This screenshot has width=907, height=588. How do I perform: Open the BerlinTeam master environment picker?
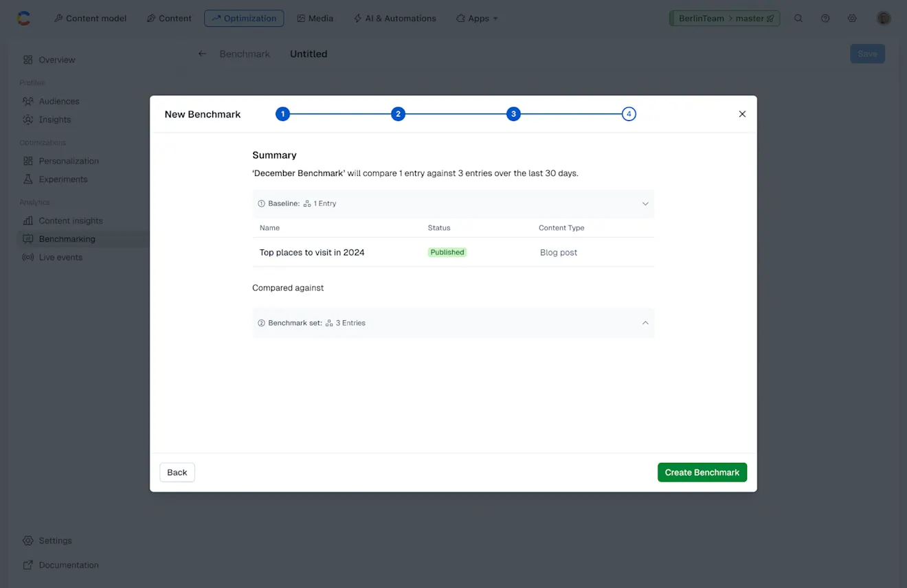pyautogui.click(x=724, y=19)
